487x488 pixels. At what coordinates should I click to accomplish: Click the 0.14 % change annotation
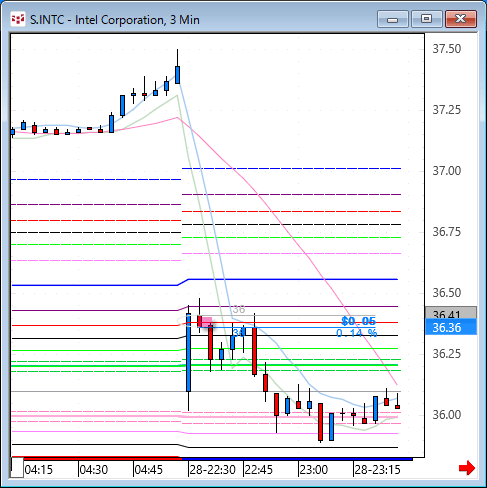[357, 333]
